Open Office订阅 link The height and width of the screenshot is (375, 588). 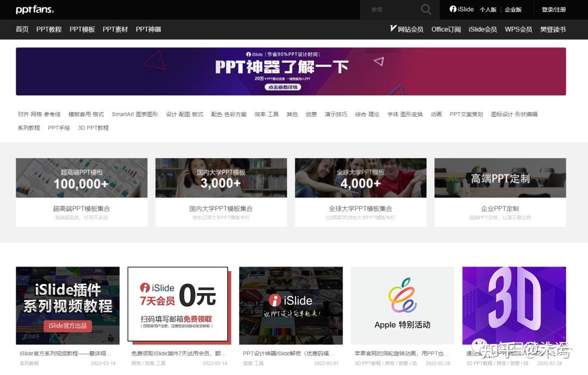446,29
